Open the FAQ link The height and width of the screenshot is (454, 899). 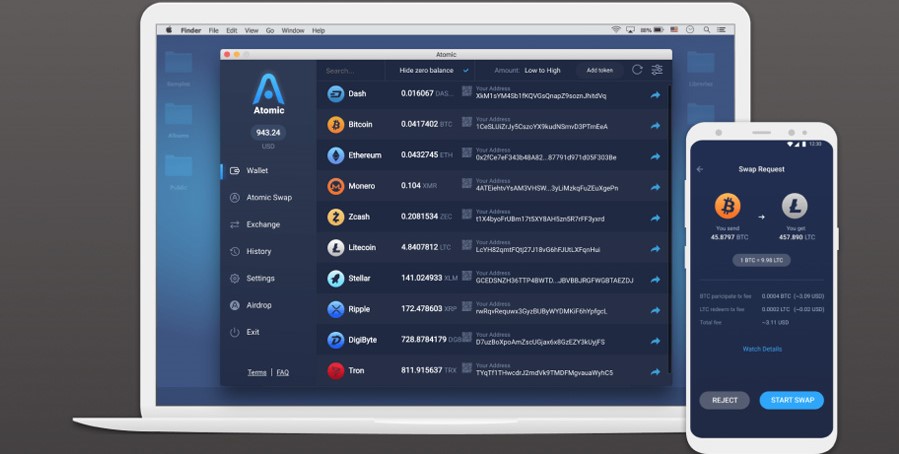pyautogui.click(x=283, y=372)
